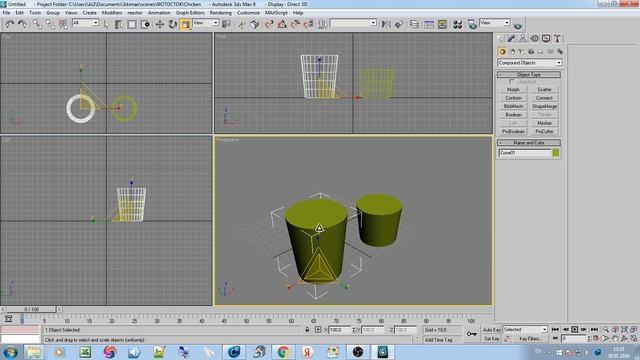
Task: Activate the Select and Rotate tool
Action: [x=173, y=24]
